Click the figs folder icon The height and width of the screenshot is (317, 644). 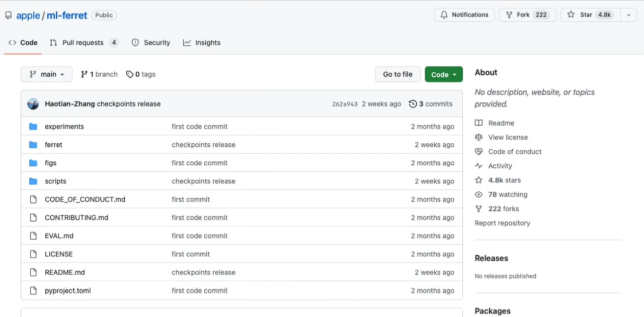[x=33, y=163]
